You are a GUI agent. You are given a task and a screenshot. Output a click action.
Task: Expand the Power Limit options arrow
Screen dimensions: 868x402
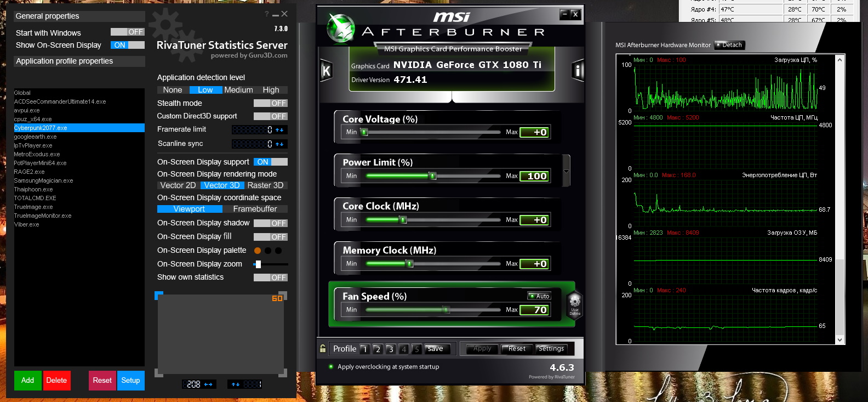[566, 171]
